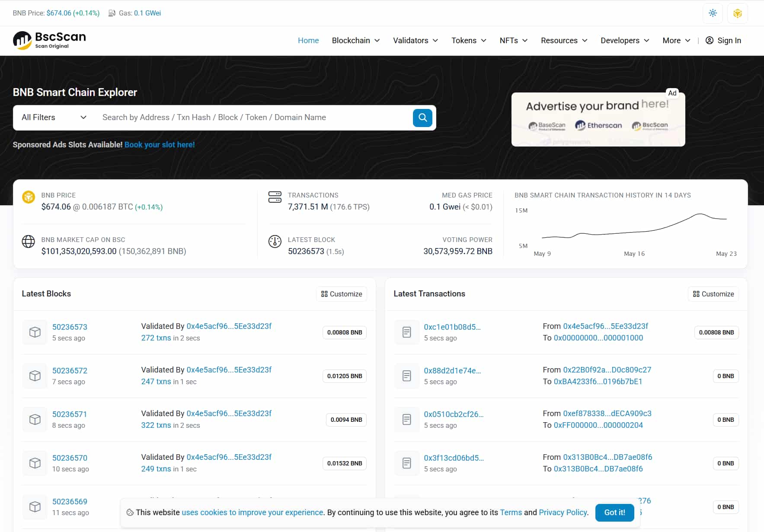Open the Validators menu item
Viewport: 764px width, 532px height.
pos(415,40)
